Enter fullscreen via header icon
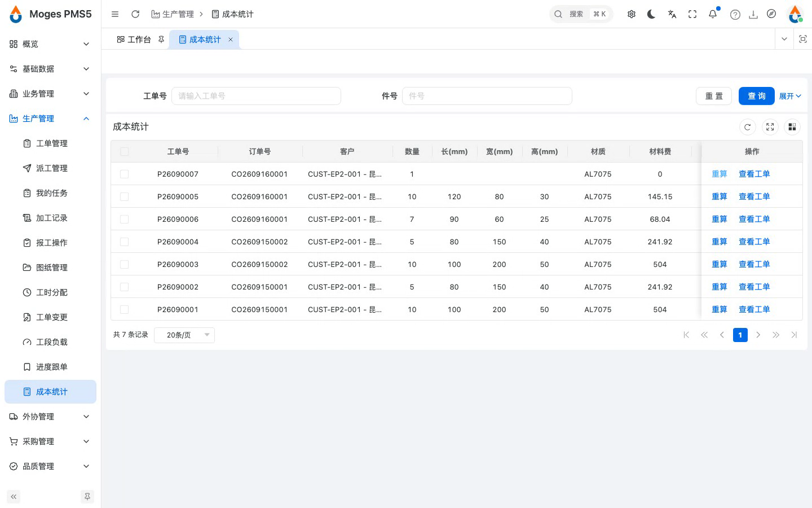Viewport: 812px width, 508px height. pos(692,14)
